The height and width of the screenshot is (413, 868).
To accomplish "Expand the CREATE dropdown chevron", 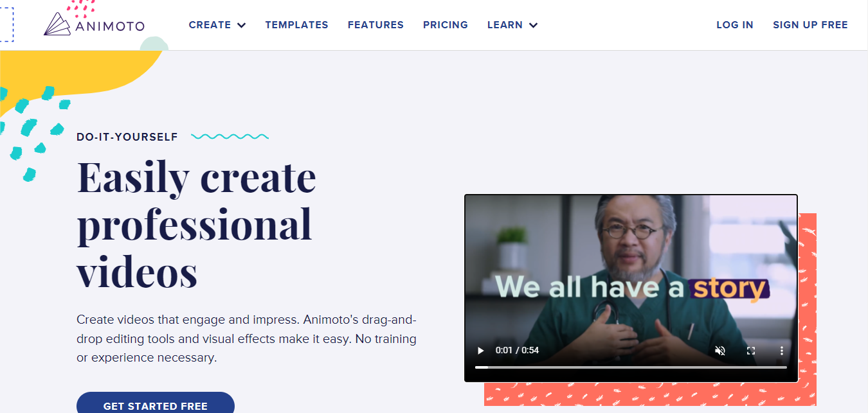I will coord(241,26).
